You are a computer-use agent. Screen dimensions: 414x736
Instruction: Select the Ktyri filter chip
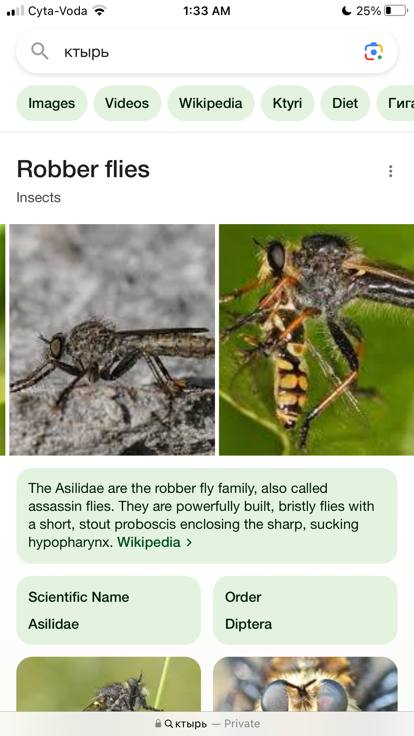(x=287, y=103)
